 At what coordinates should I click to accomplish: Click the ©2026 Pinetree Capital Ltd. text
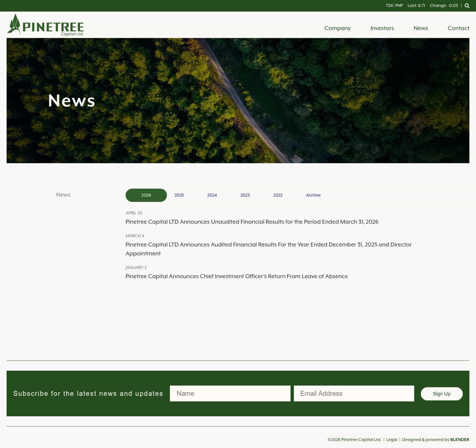pos(354,440)
